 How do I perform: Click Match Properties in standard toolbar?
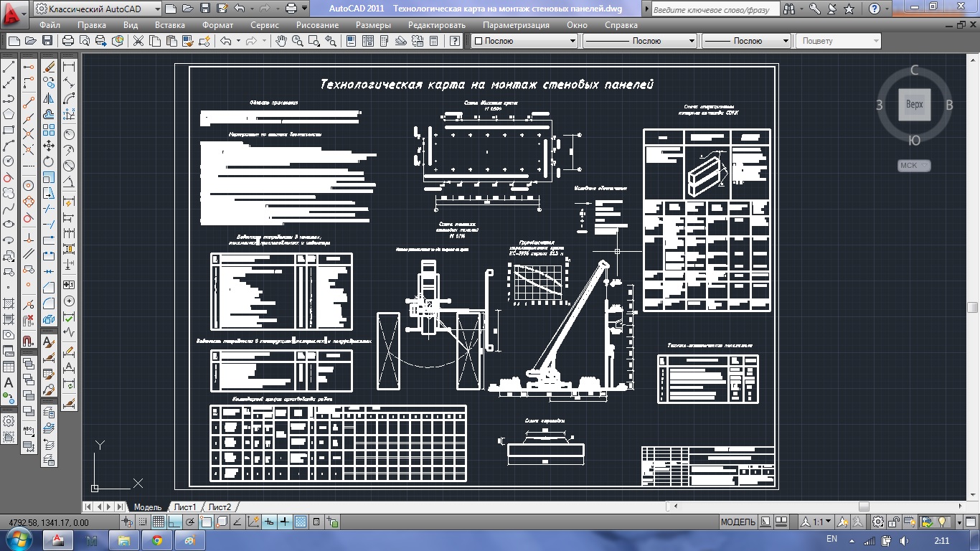pos(188,41)
